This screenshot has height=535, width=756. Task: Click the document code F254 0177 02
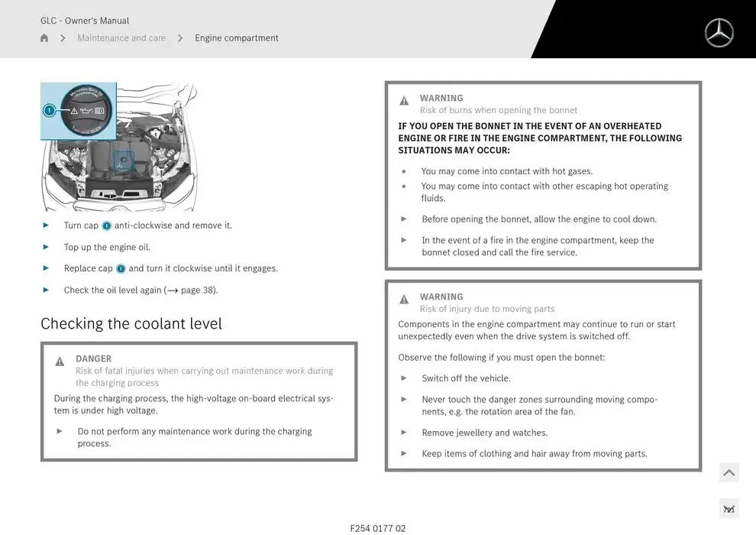coord(378,528)
